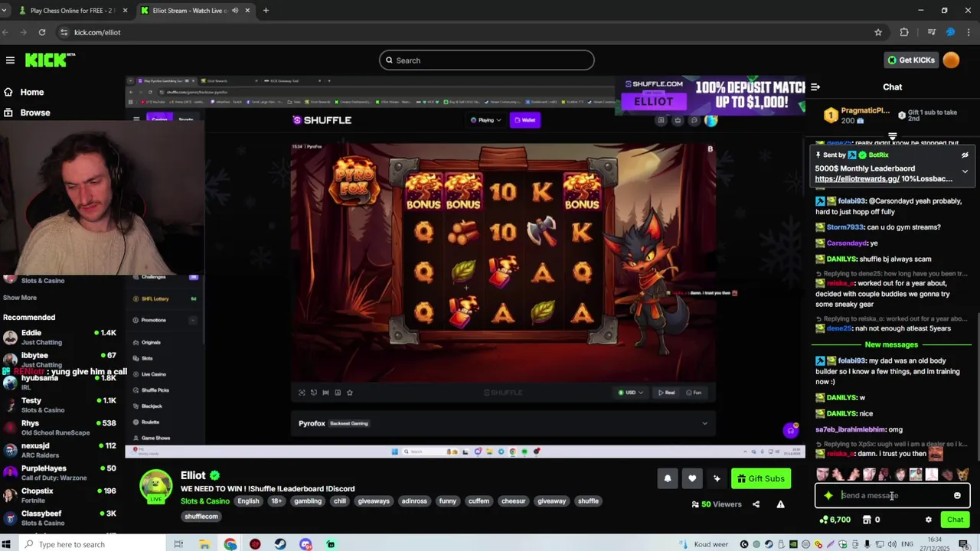Image resolution: width=980 pixels, height=551 pixels.
Task: Open a new browser tab
Action: click(x=266, y=11)
